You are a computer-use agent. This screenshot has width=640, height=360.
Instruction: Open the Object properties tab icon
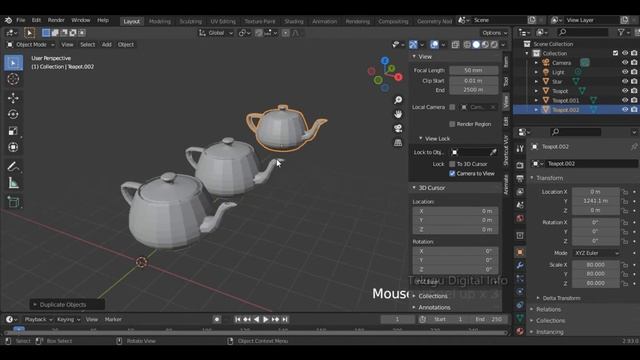(x=520, y=252)
